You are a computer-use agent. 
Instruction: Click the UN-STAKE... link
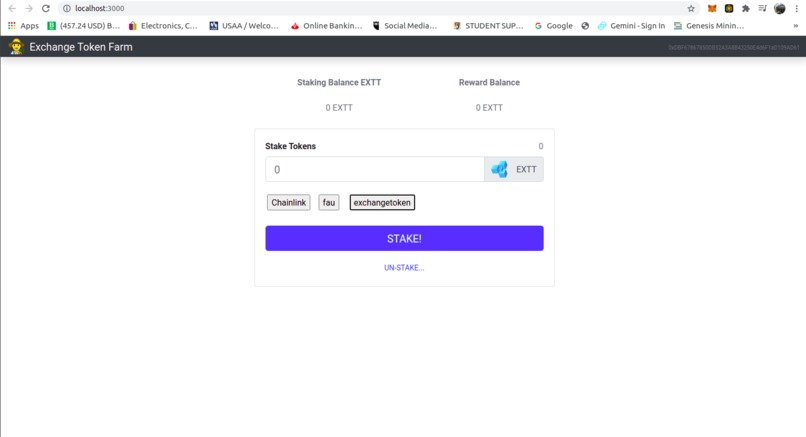point(404,267)
